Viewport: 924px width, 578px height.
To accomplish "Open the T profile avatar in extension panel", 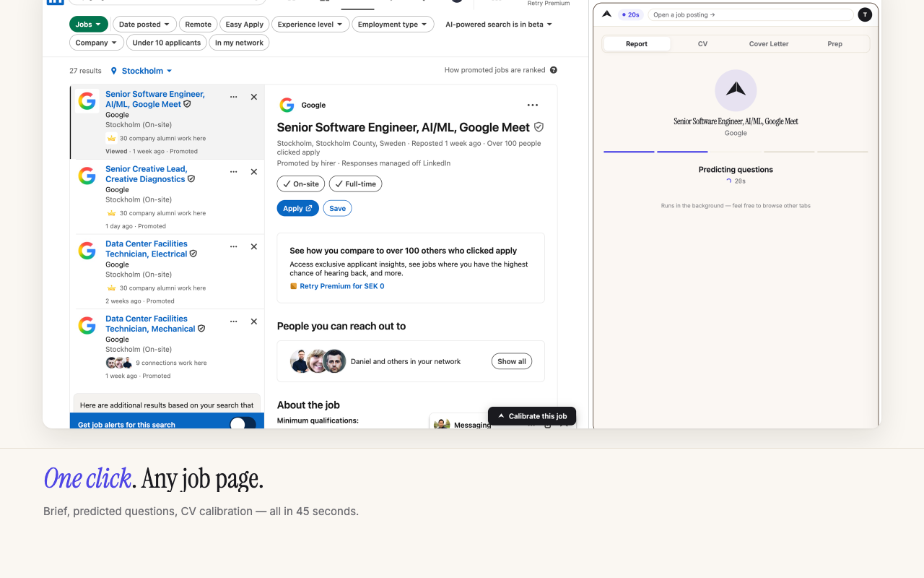I will pos(865,14).
